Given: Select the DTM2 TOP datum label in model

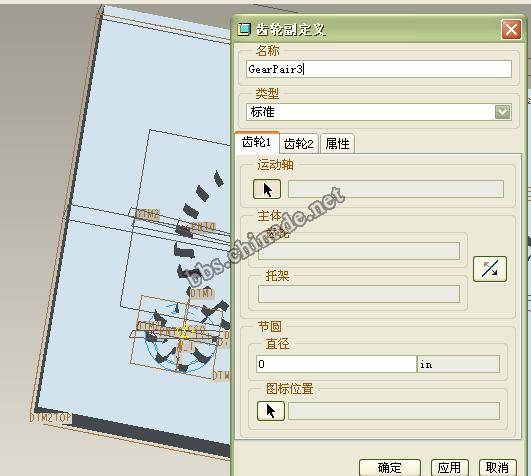Looking at the screenshot, I should 50,418.
